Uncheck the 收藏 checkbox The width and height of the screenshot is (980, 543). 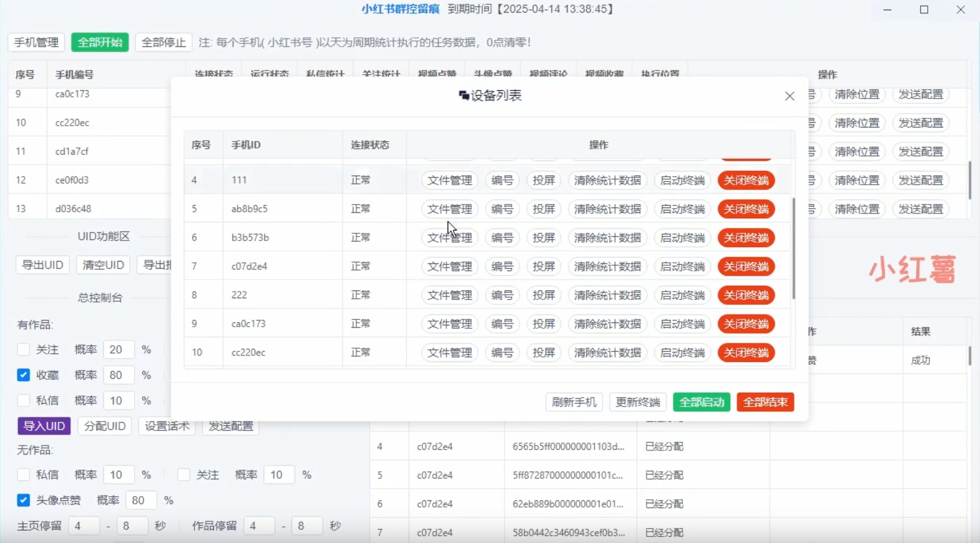(23, 375)
